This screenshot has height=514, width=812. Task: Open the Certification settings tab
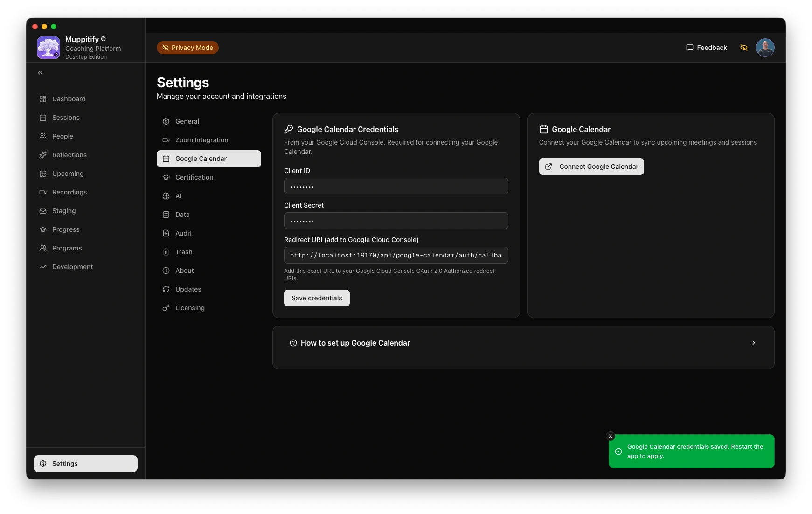[194, 177]
